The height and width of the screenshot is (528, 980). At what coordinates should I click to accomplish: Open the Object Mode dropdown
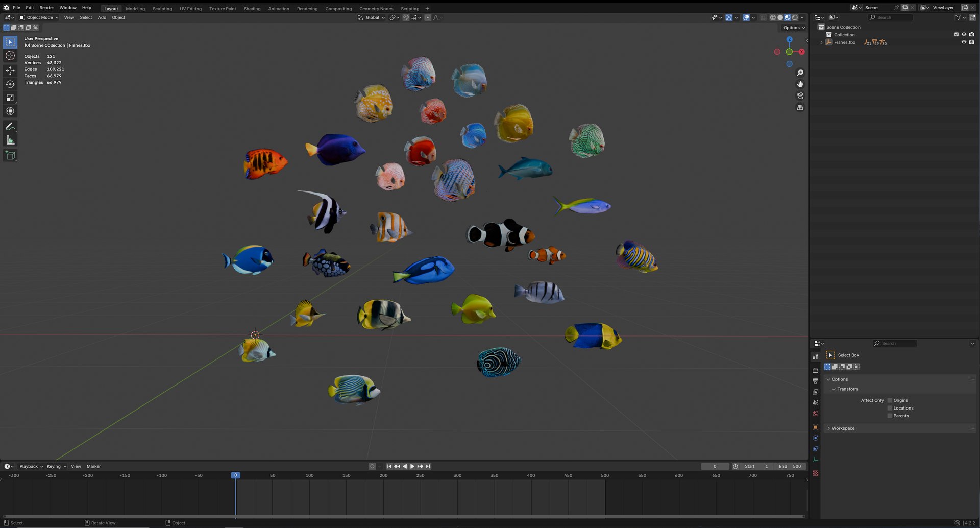point(39,17)
